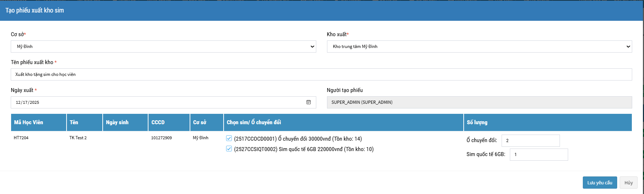Click the Cơ sở table column header
This screenshot has width=644, height=194.
click(x=200, y=122)
